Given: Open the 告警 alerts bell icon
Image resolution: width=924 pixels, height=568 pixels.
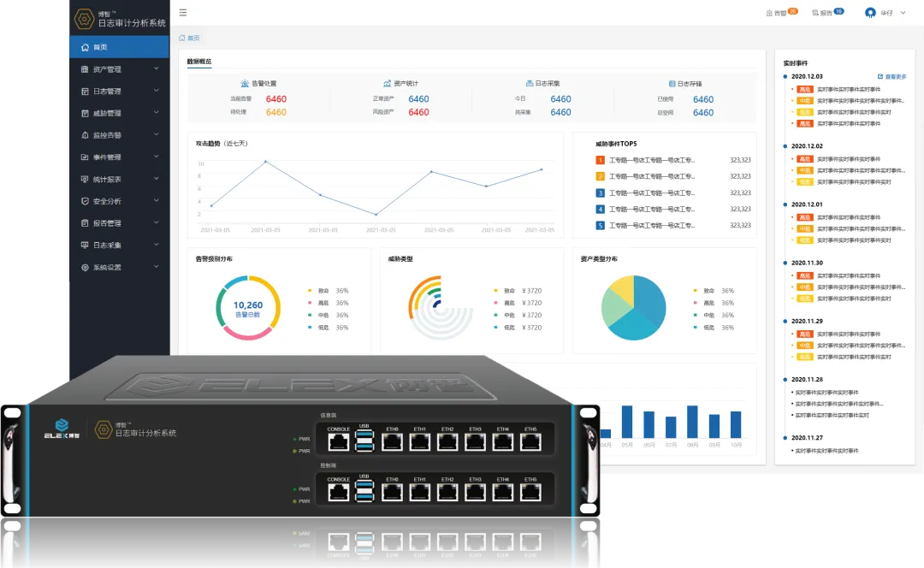Looking at the screenshot, I should pos(770,14).
